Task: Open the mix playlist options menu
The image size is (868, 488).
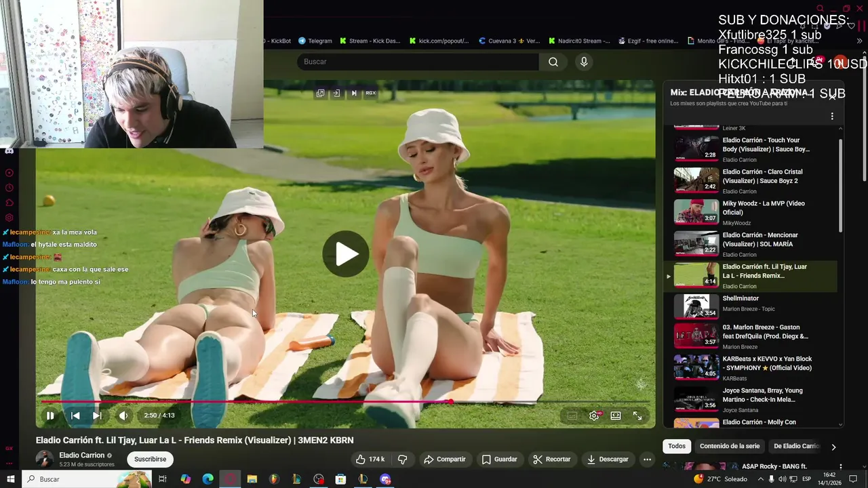Action: [832, 117]
